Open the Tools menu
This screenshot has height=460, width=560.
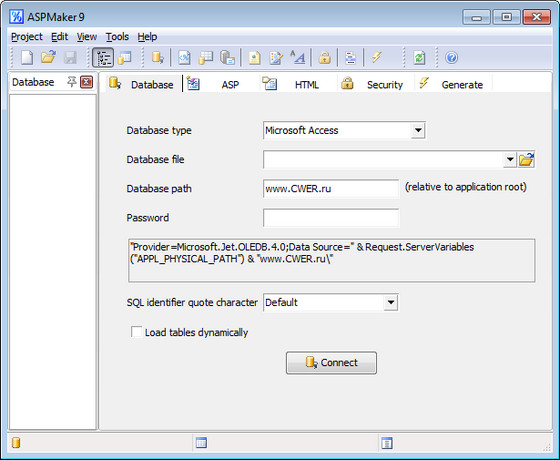pos(117,37)
